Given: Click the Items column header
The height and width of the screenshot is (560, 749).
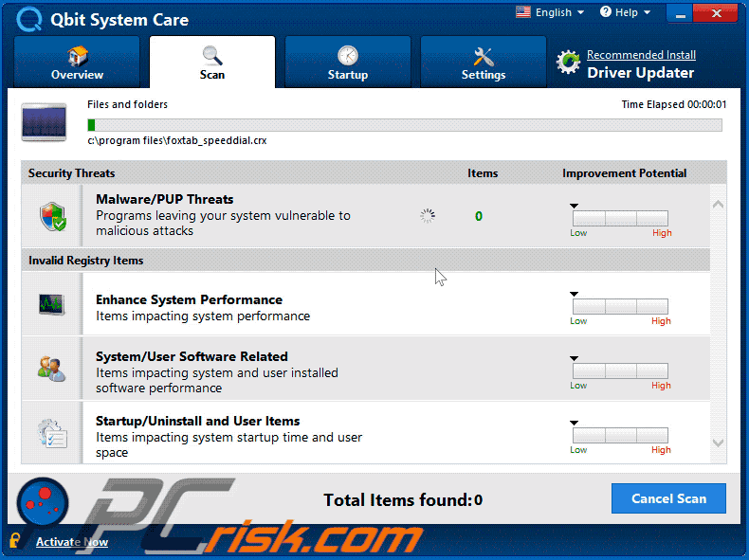Looking at the screenshot, I should point(483,173).
